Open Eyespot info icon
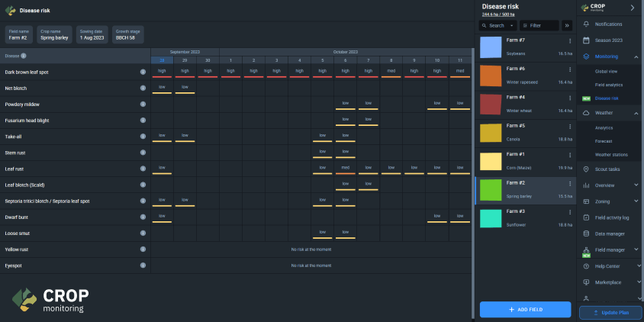The height and width of the screenshot is (322, 644). pyautogui.click(x=143, y=266)
